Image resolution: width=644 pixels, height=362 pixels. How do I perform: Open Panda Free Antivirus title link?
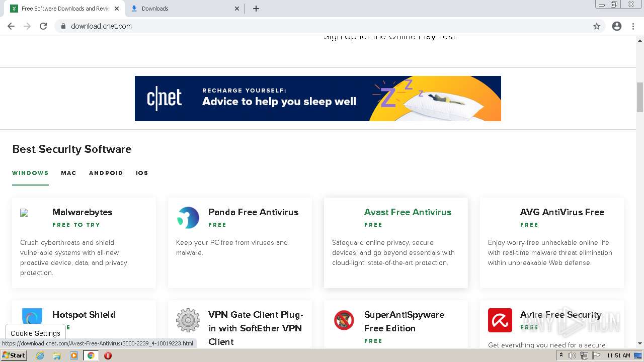[x=253, y=212]
